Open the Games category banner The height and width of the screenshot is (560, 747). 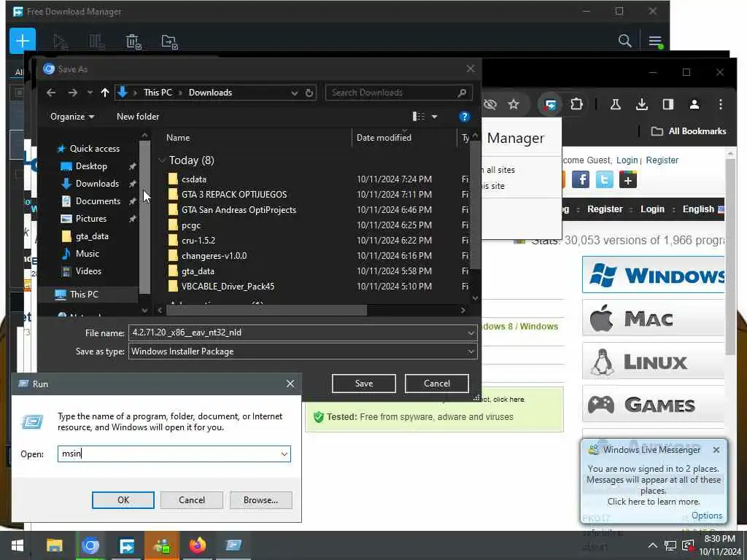click(653, 404)
